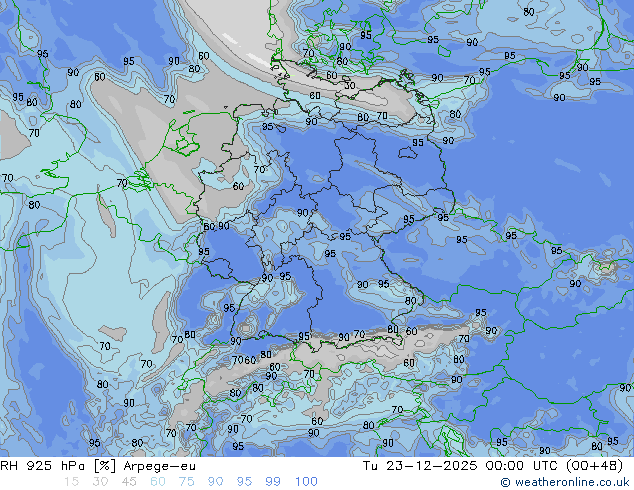
Task: Select the date text "Tu 23-12-2025"
Action: coord(420,466)
